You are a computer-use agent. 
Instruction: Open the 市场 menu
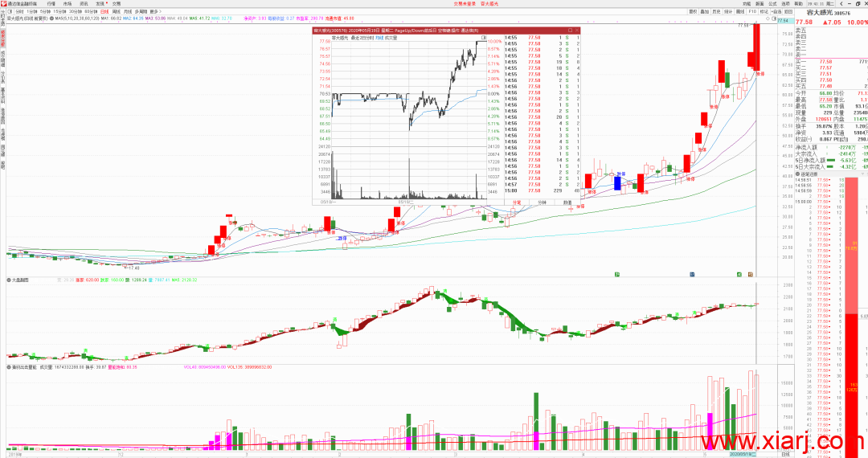[x=68, y=3]
